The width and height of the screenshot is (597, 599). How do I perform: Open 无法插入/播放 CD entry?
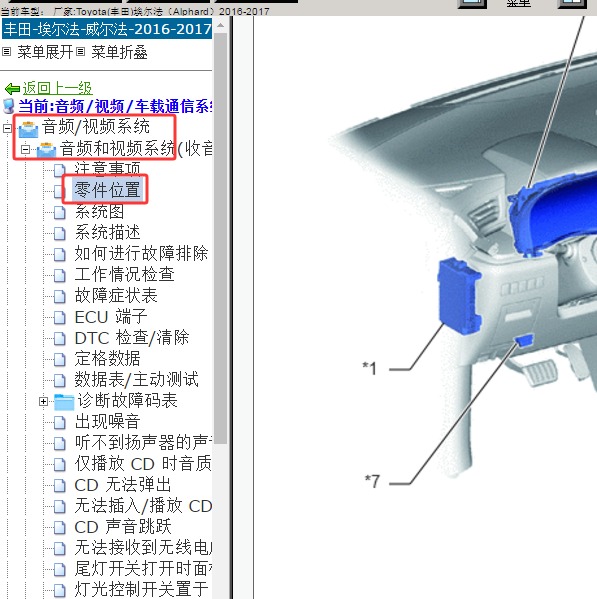(x=143, y=506)
